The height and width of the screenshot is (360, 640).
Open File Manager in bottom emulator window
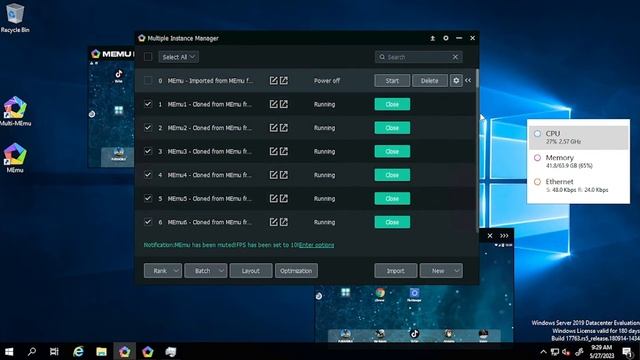414,294
